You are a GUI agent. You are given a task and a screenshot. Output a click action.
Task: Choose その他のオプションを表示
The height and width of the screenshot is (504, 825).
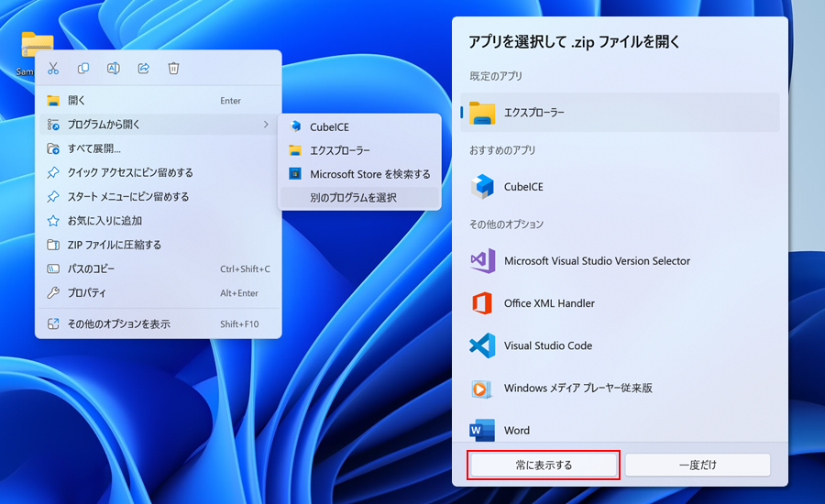click(159, 324)
